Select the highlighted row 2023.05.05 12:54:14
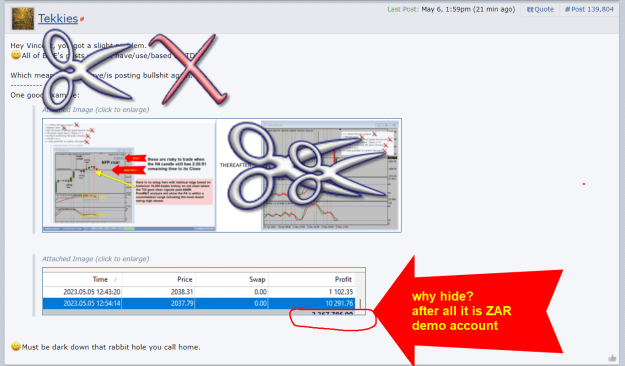The height and width of the screenshot is (366, 625). click(199, 303)
